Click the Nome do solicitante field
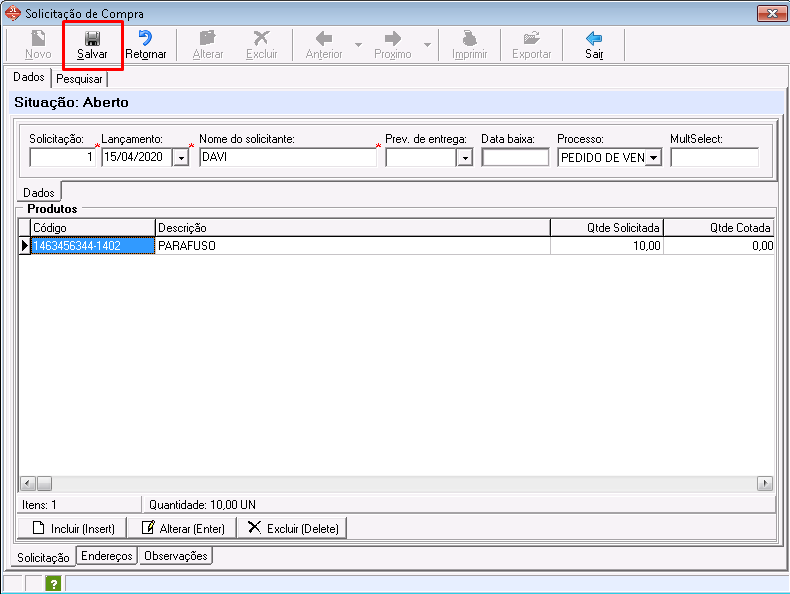This screenshot has height=594, width=790. tap(288, 157)
